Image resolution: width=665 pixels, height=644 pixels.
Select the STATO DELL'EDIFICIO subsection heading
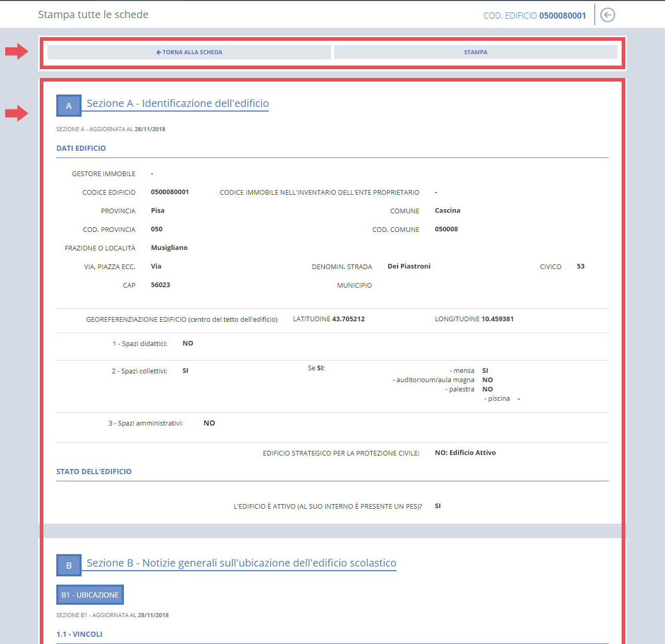tap(94, 472)
